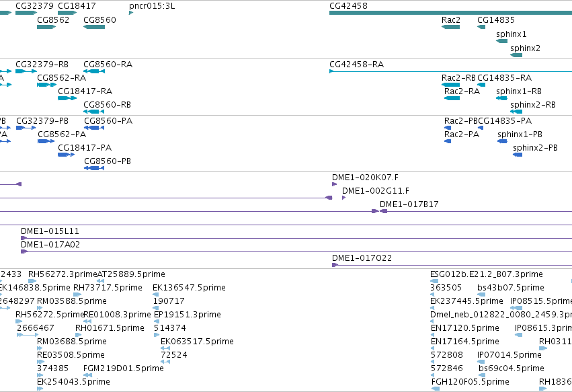The width and height of the screenshot is (572, 392).
Task: Open the RH73717.5prime EST label
Action: [108, 288]
